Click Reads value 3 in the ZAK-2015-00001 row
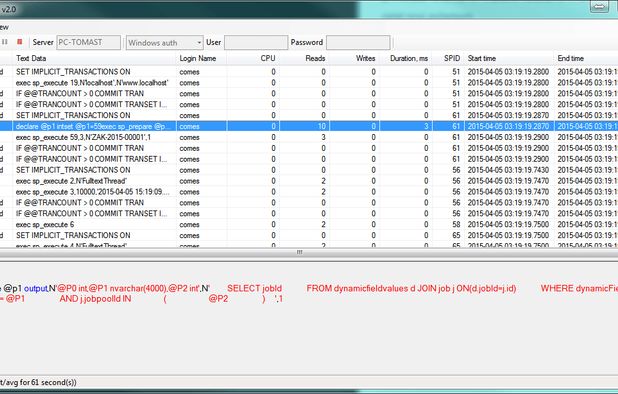 [323, 138]
